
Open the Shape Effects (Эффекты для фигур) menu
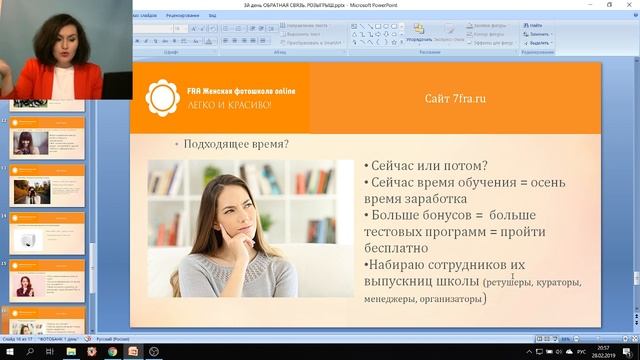[x=490, y=42]
